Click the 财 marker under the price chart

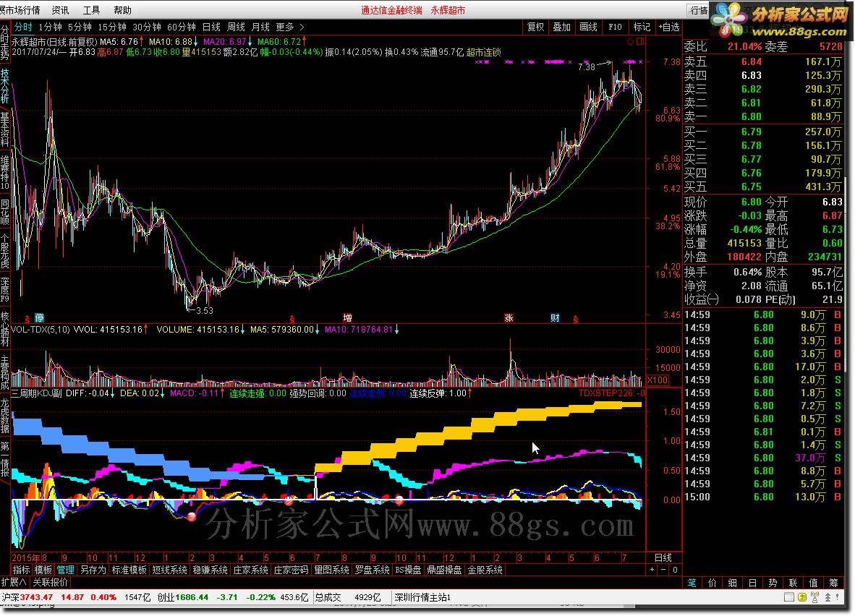click(x=555, y=318)
